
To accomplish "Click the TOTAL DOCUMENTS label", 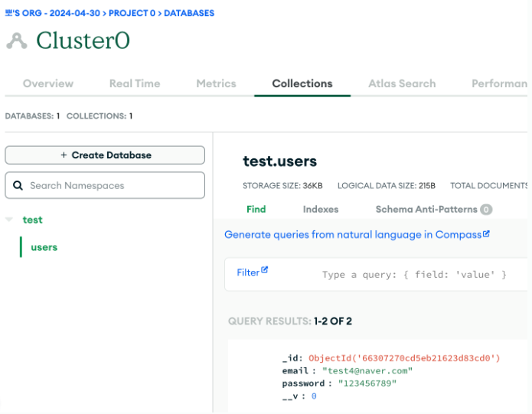I will (x=488, y=186).
